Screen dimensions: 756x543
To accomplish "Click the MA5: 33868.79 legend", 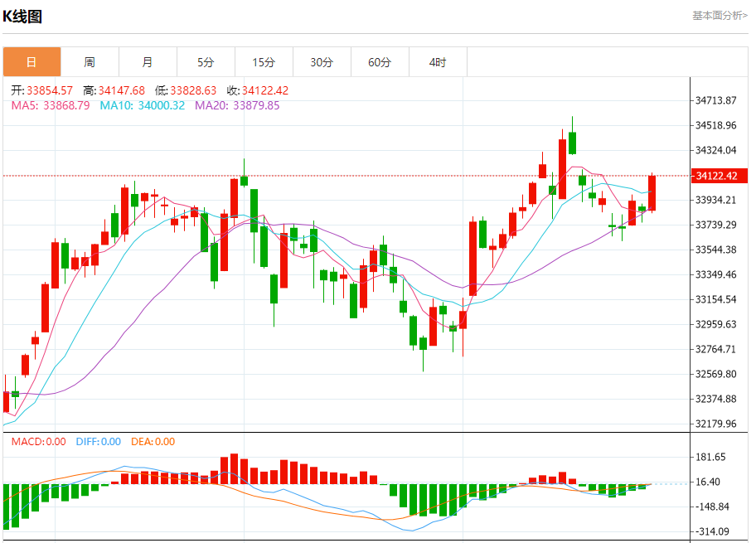I will click(x=51, y=105).
